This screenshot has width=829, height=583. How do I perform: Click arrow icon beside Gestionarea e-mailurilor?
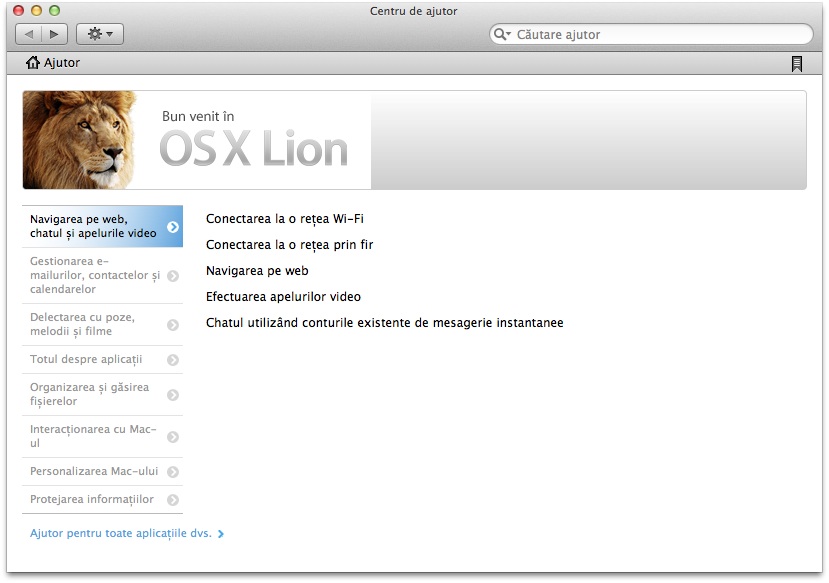[x=173, y=276]
